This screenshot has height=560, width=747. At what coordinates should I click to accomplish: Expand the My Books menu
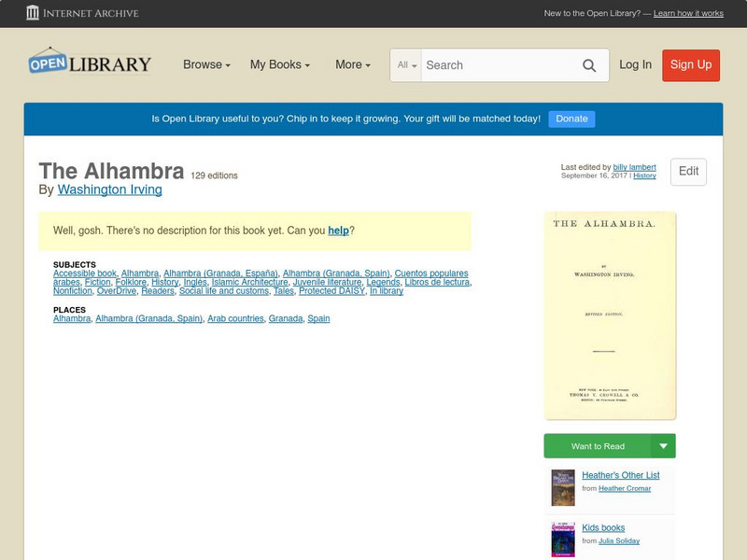280,64
